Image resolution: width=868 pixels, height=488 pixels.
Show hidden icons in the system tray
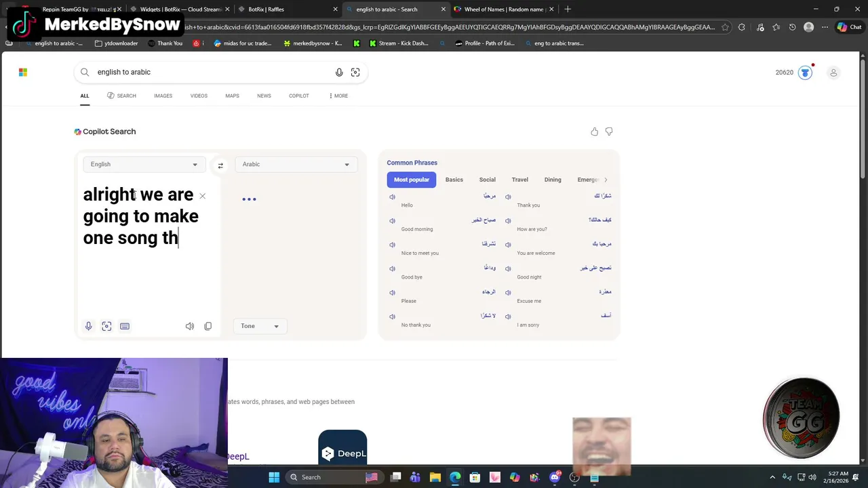772,477
